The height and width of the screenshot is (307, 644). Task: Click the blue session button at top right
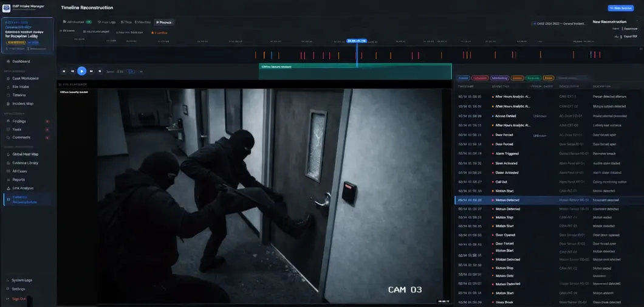620,8
